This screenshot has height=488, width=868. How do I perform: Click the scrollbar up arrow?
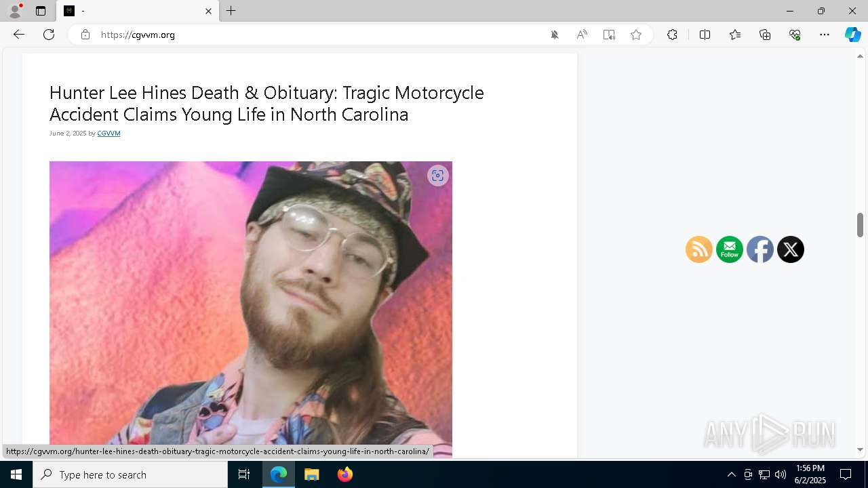860,56
